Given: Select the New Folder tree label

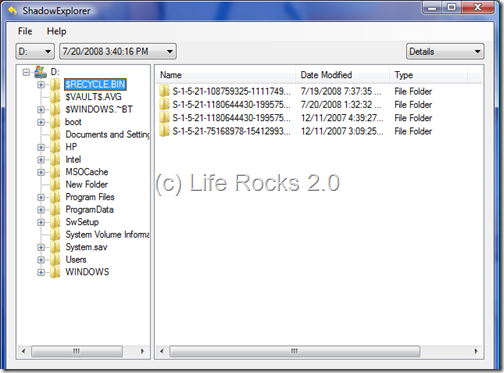Looking at the screenshot, I should pos(87,184).
